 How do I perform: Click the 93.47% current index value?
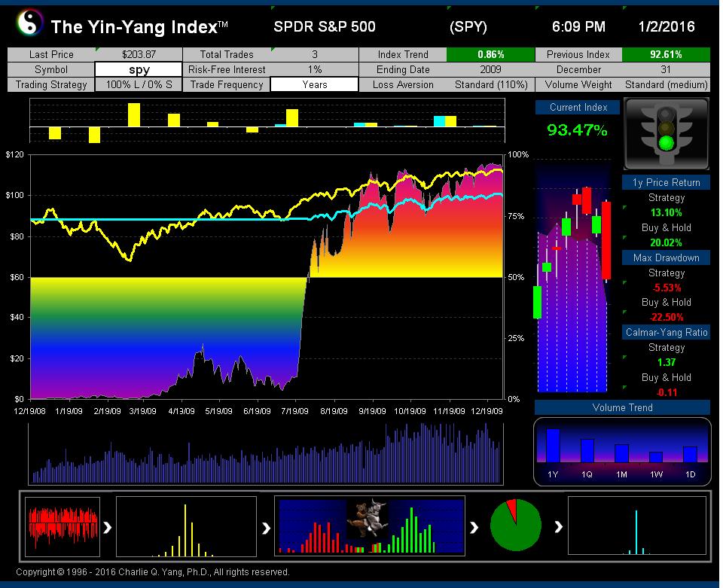(577, 130)
